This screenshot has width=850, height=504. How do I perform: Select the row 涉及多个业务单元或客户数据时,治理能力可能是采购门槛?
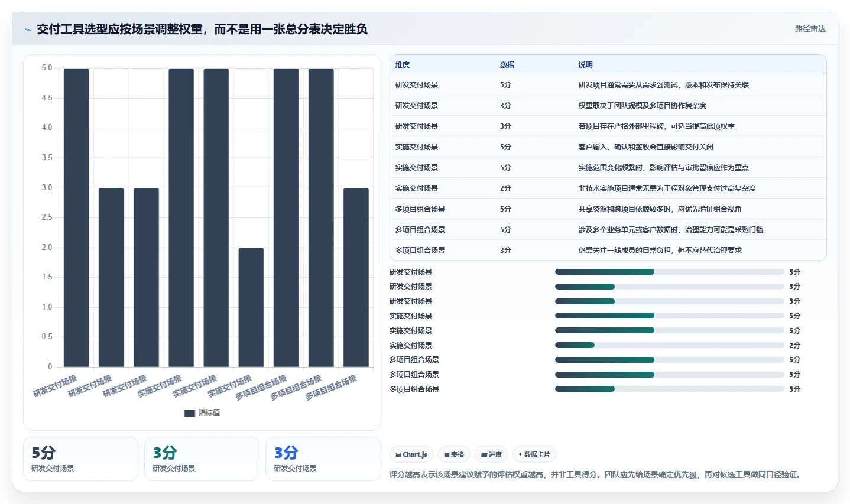(x=608, y=230)
